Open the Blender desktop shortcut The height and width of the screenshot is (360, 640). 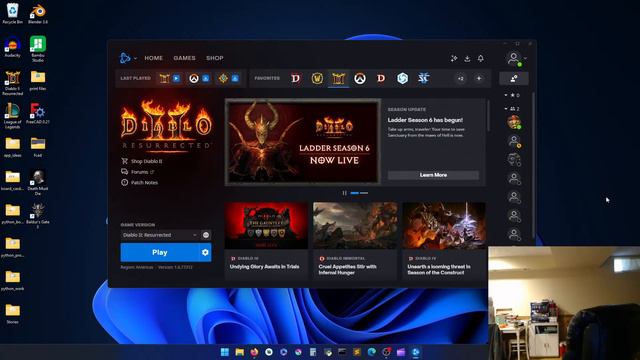[38, 14]
